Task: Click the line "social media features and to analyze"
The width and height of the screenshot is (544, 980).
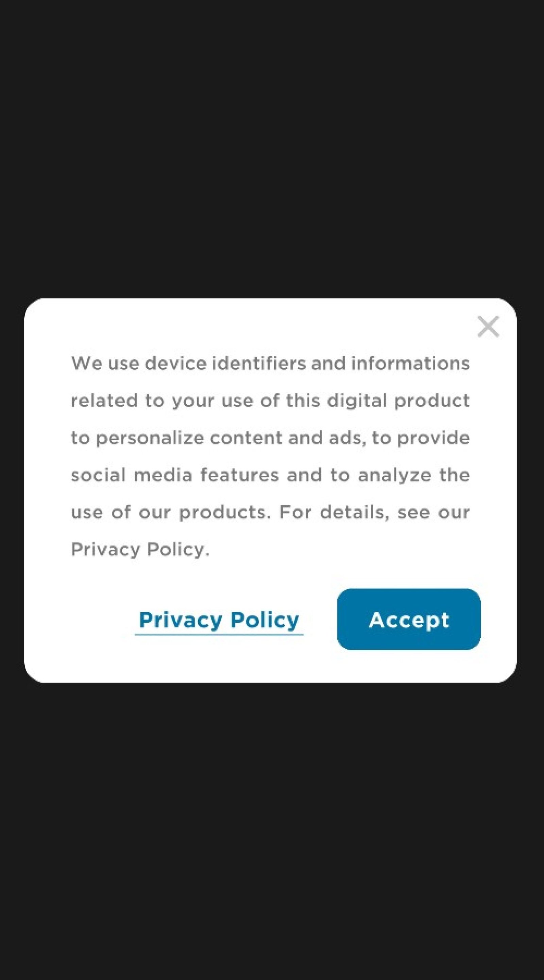Action: [x=270, y=475]
